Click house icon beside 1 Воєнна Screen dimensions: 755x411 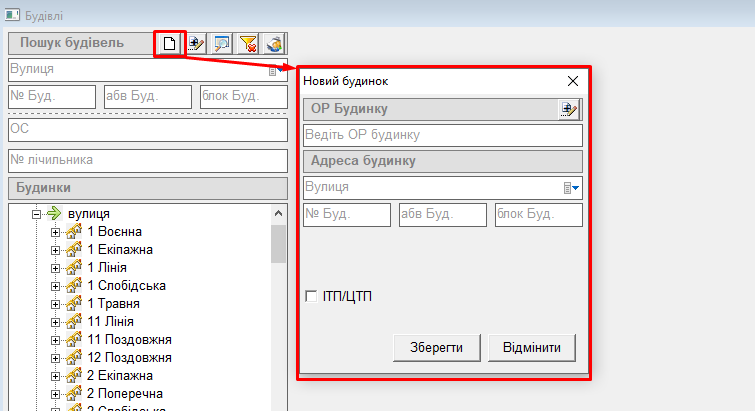pyautogui.click(x=73, y=232)
